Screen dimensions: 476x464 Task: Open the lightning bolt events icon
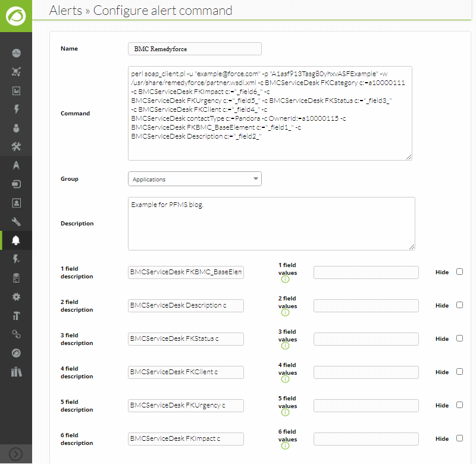[x=16, y=109]
